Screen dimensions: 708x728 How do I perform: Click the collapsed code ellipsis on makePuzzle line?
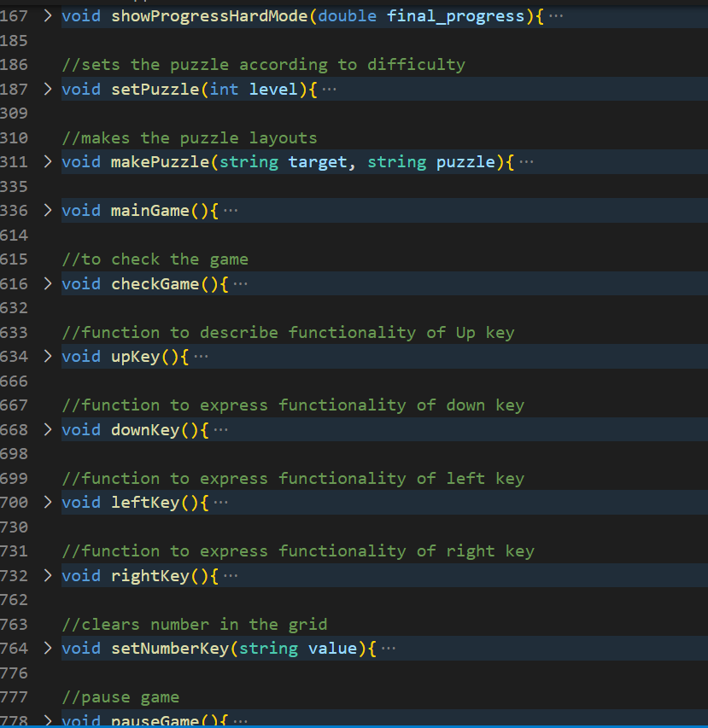tap(528, 162)
